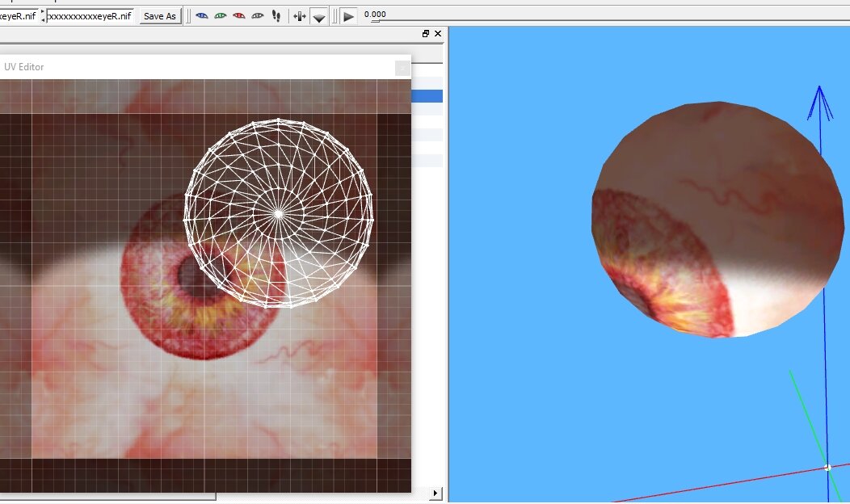The height and width of the screenshot is (504, 850).
Task: Click the horizontal scrollbar below UV Editor
Action: point(108,496)
